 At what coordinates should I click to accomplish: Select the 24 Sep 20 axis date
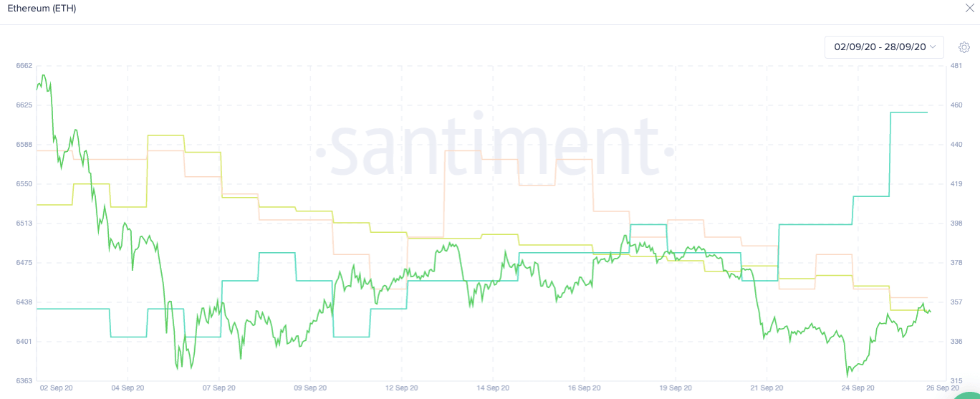click(857, 388)
